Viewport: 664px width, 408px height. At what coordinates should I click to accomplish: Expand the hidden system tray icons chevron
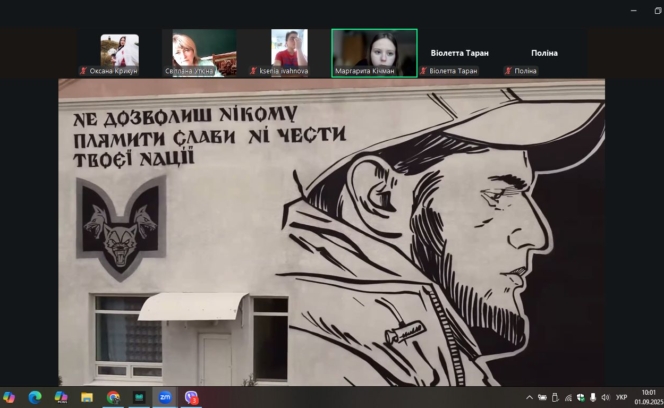(529, 397)
